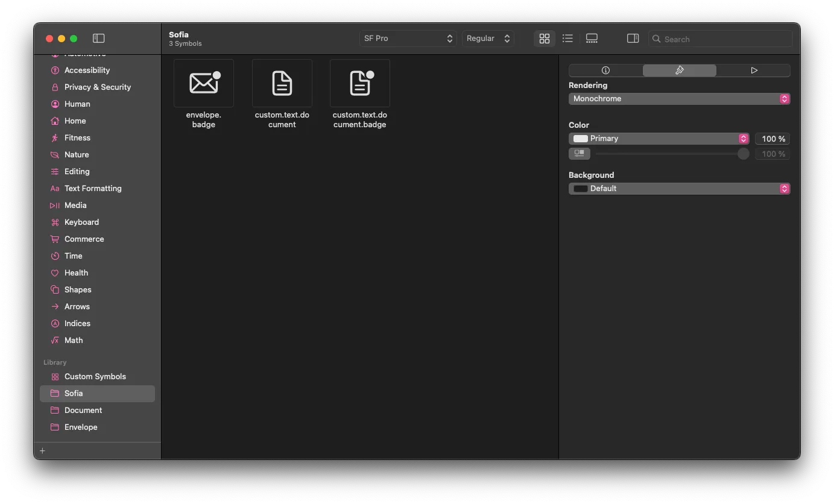Image resolution: width=834 pixels, height=504 pixels.
Task: Switch to gallery view
Action: (x=592, y=39)
